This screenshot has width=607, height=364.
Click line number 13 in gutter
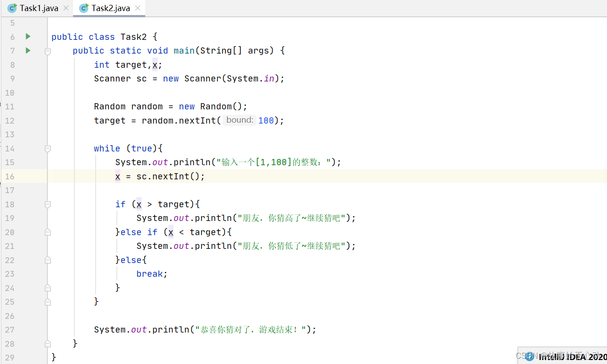click(x=10, y=134)
